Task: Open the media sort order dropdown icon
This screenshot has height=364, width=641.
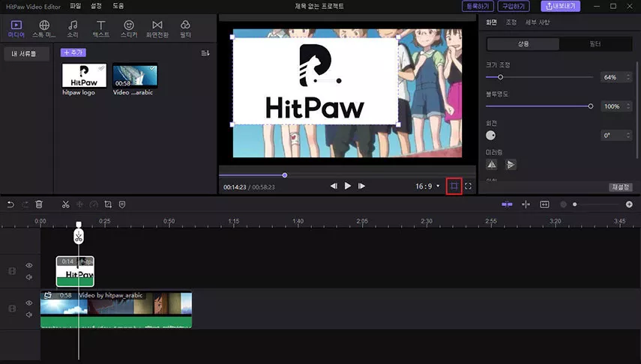Action: (x=205, y=53)
